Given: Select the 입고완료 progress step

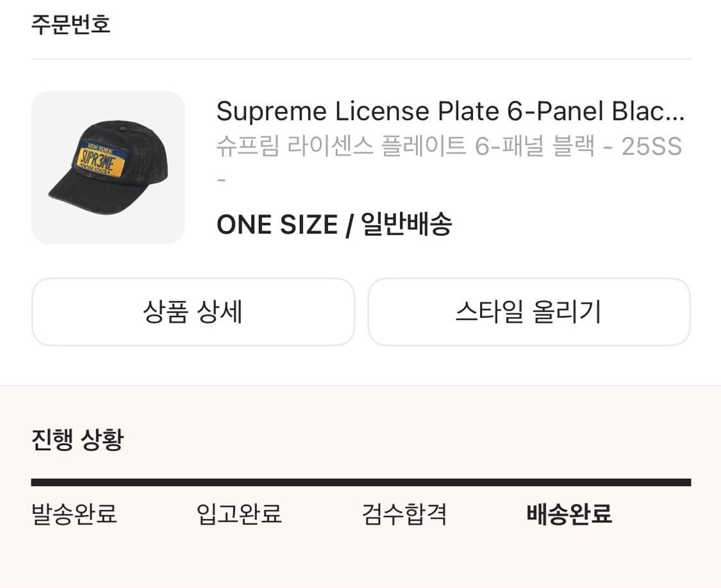Looking at the screenshot, I should click(239, 514).
